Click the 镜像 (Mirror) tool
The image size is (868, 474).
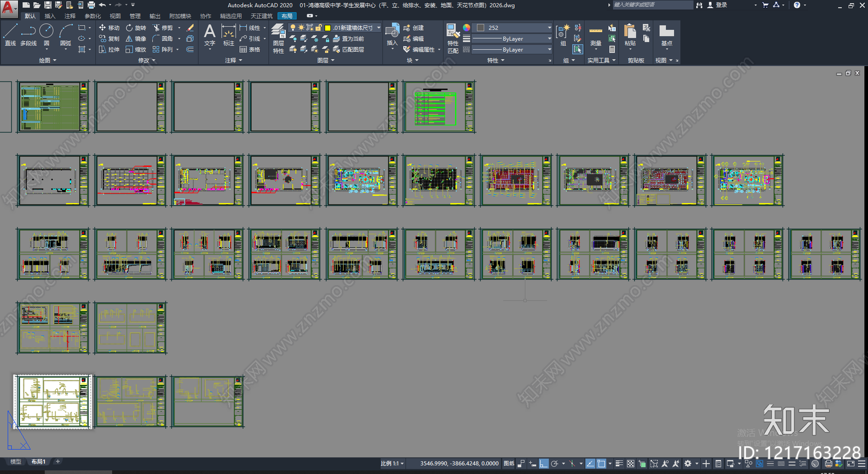136,39
